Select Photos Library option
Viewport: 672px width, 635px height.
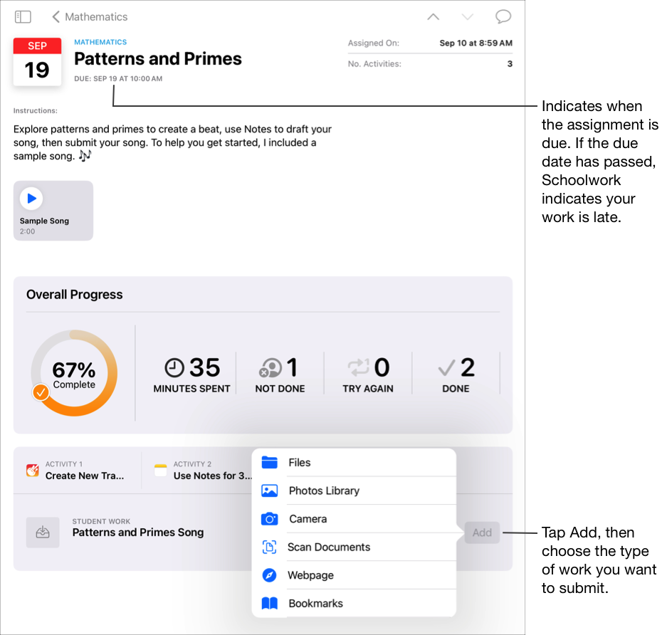click(324, 490)
